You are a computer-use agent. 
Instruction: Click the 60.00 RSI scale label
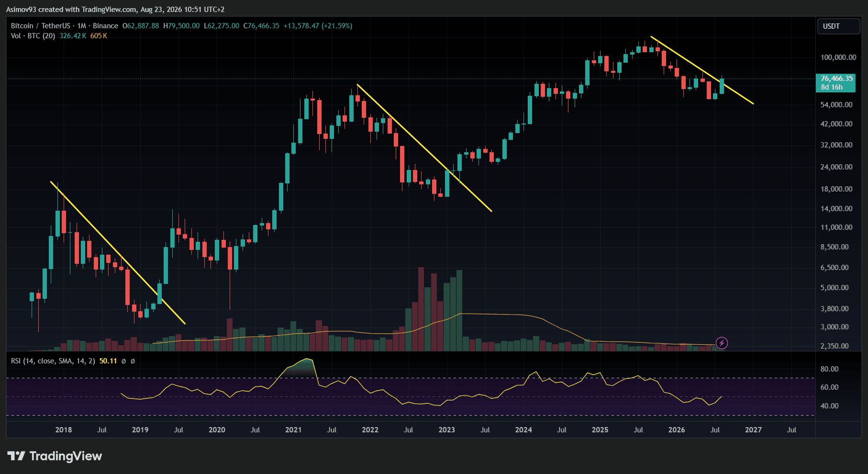pos(829,387)
